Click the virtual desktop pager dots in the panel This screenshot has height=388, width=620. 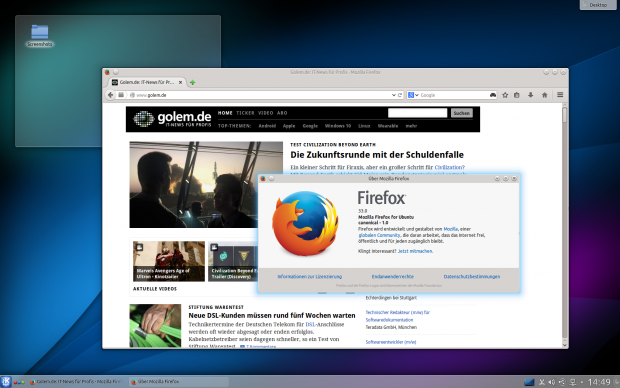pyautogui.click(x=19, y=382)
